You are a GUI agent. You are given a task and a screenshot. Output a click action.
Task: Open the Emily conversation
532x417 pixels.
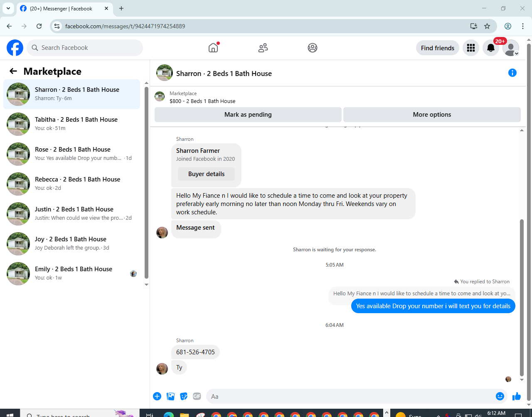[x=72, y=274]
